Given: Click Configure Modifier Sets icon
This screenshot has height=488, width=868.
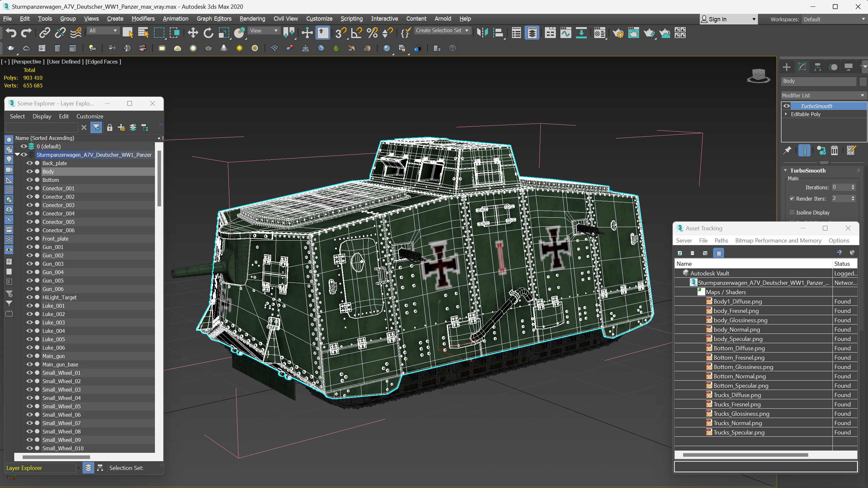Looking at the screenshot, I should [x=851, y=150].
